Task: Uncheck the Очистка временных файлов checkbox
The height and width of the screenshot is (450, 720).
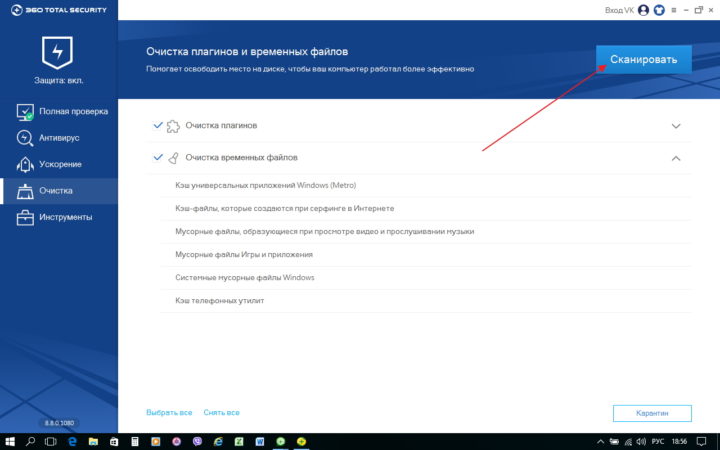Action: click(158, 158)
